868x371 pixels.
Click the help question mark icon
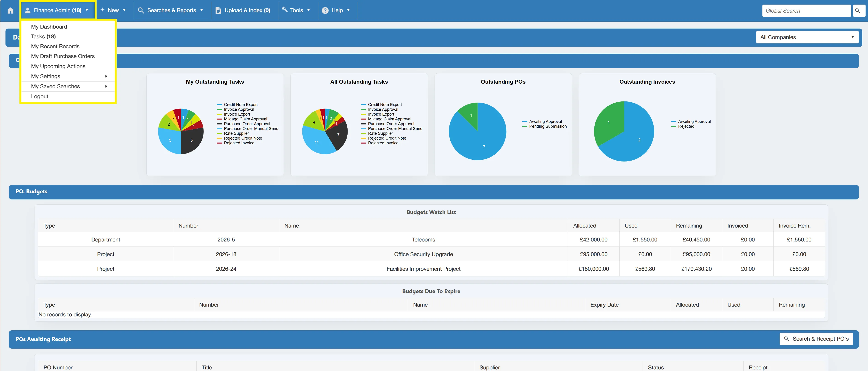tap(325, 11)
